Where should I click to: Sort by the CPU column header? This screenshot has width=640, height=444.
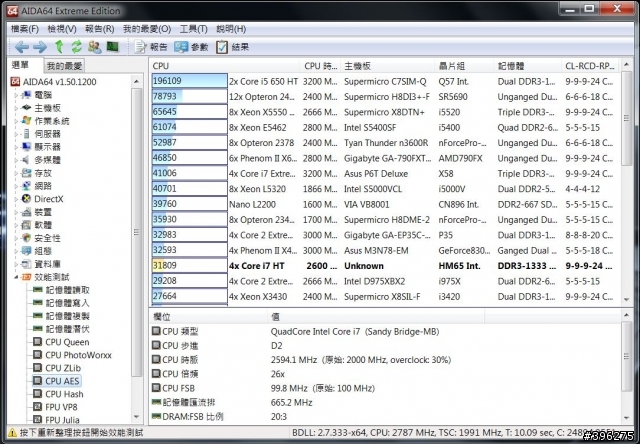pos(224,66)
